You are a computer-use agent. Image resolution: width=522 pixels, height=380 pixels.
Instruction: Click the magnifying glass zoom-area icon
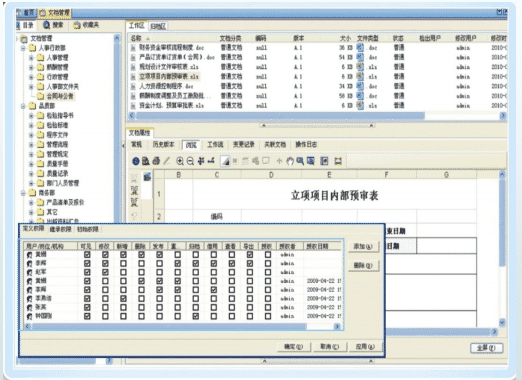click(x=300, y=161)
